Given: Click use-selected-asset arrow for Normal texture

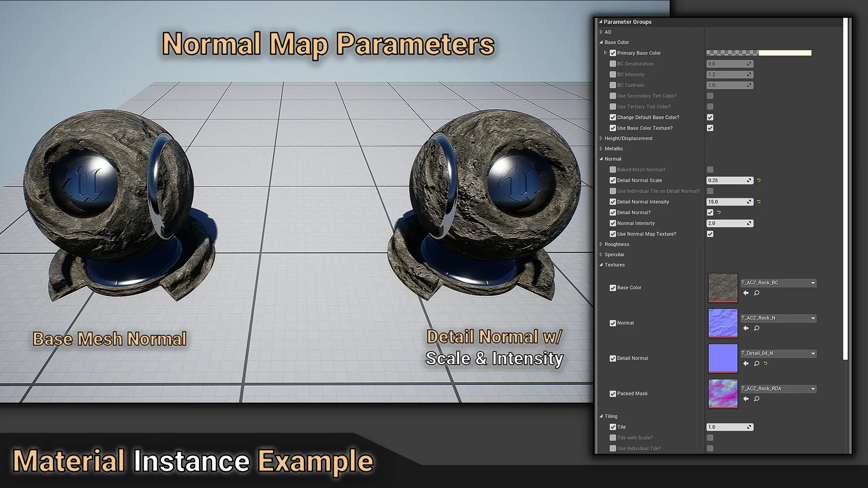Looking at the screenshot, I should (746, 328).
